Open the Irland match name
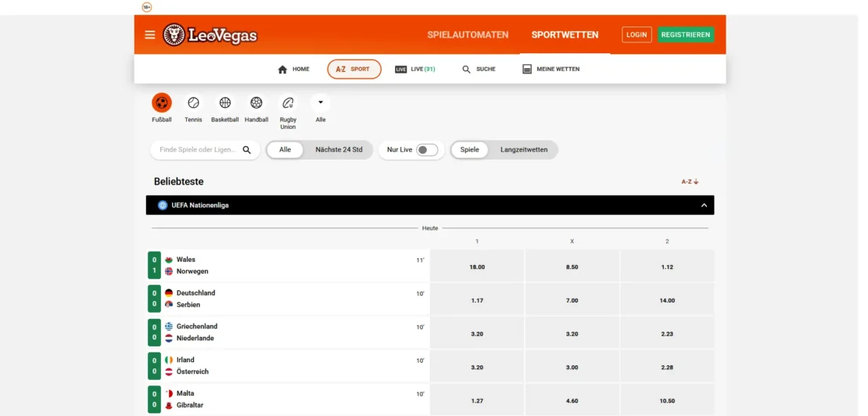 click(185, 360)
